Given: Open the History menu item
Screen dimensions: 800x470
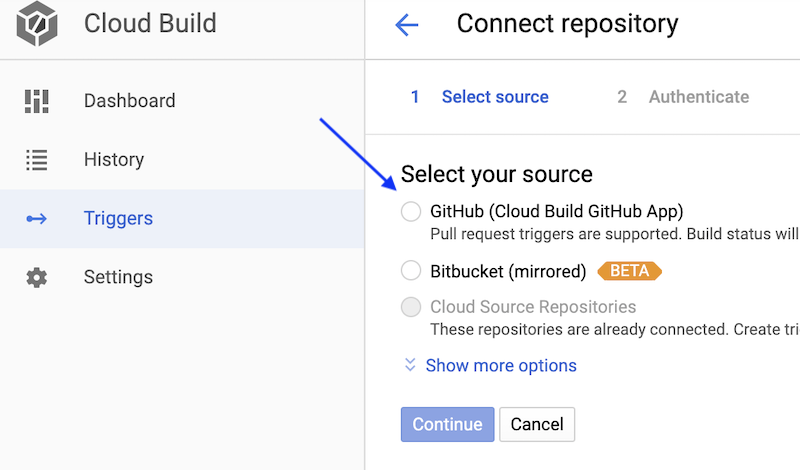Looking at the screenshot, I should (114, 160).
